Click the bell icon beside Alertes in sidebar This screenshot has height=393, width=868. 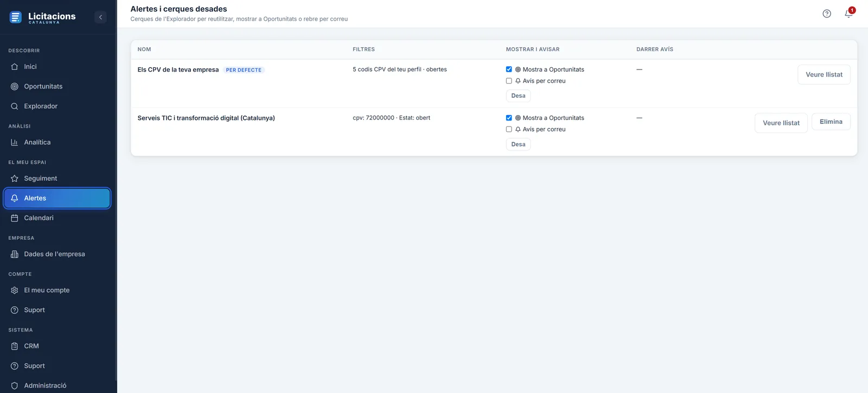click(x=15, y=198)
